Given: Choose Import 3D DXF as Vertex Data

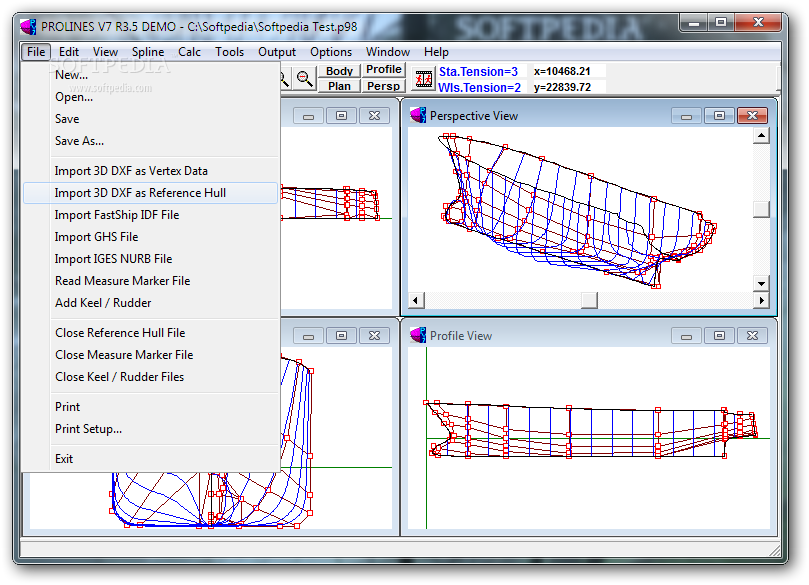Looking at the screenshot, I should point(150,171).
